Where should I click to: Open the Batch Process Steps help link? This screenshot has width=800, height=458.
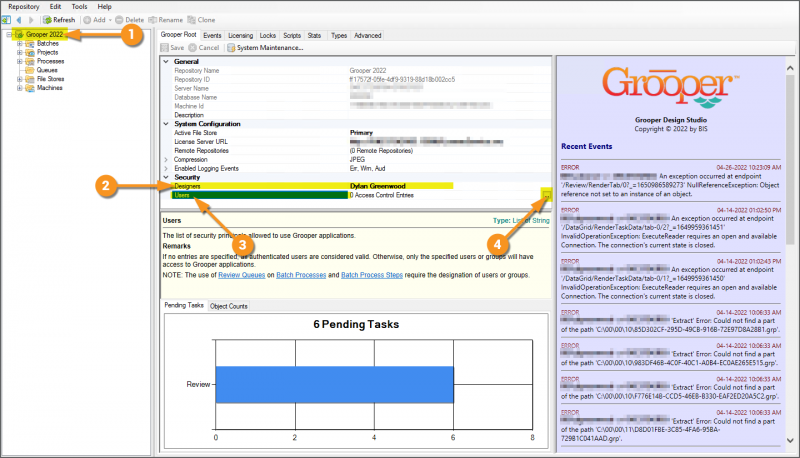[x=372, y=275]
